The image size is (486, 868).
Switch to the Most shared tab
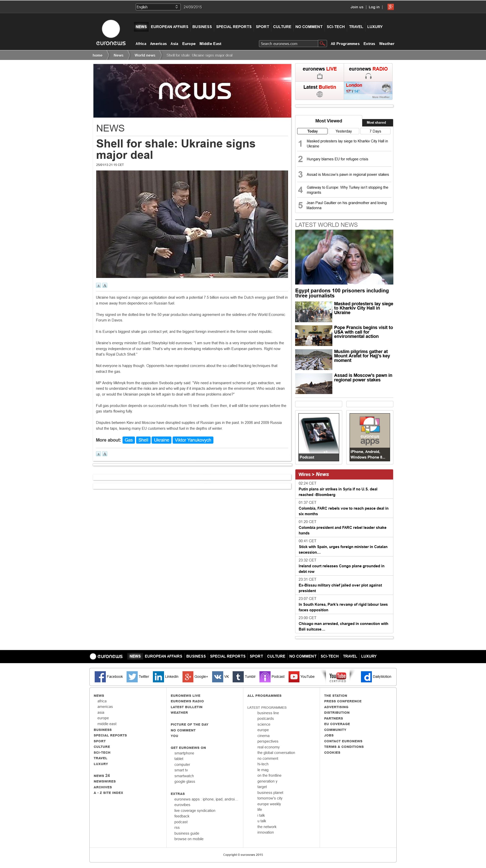pyautogui.click(x=376, y=123)
